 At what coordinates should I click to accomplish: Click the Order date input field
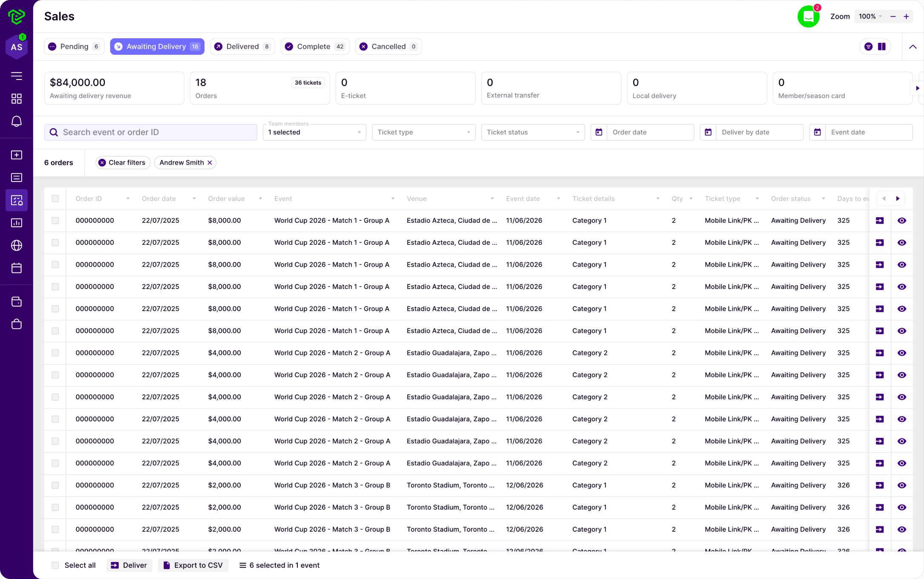pyautogui.click(x=650, y=132)
